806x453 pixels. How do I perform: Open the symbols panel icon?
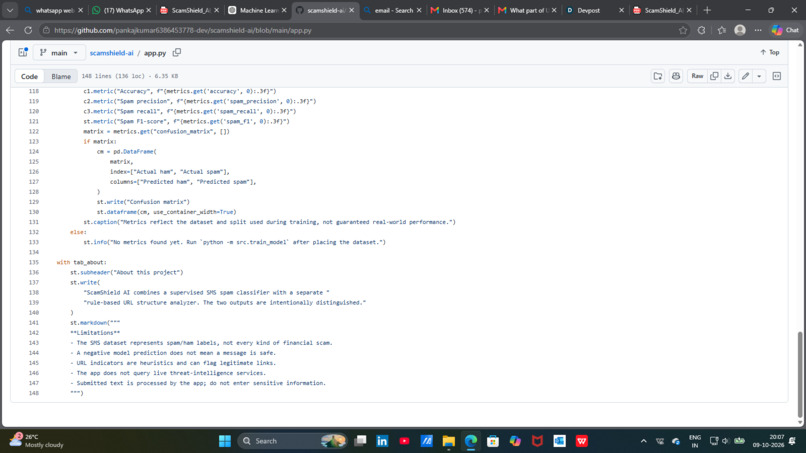777,76
